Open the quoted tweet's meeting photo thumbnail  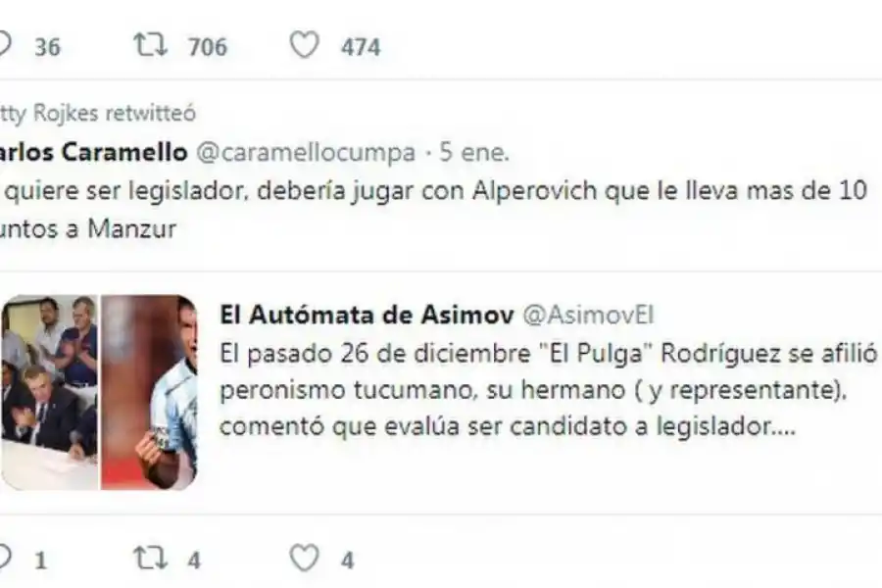[x=50, y=392]
